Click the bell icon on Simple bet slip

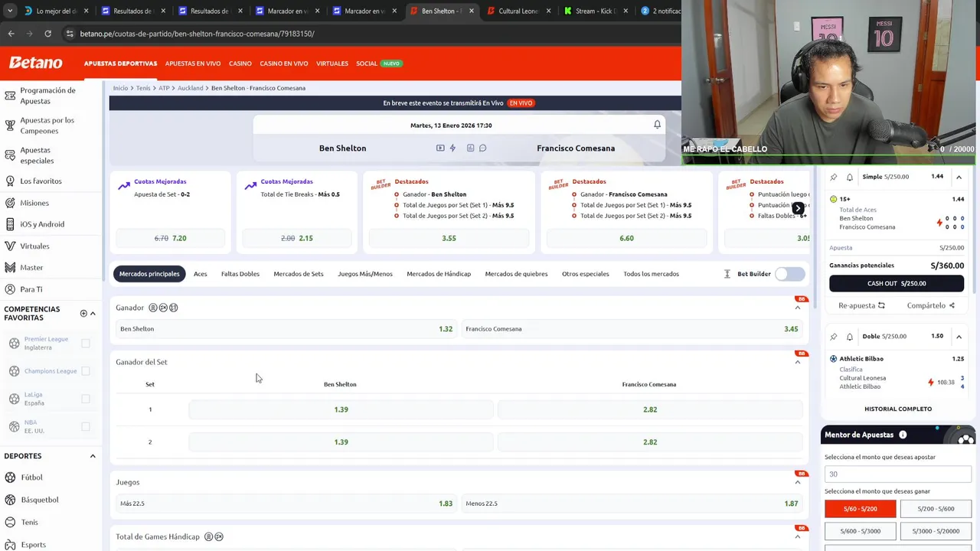click(849, 177)
